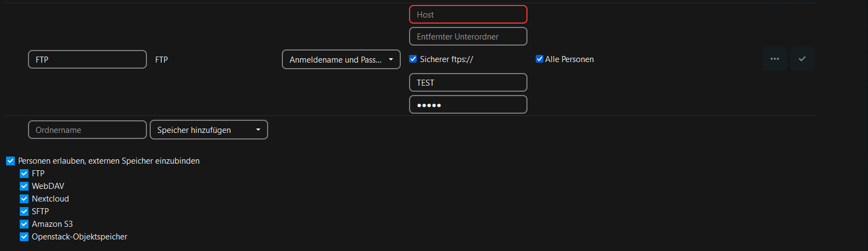868x251 pixels.
Task: Toggle the Sicherer ftps:// checkbox
Action: (x=413, y=59)
